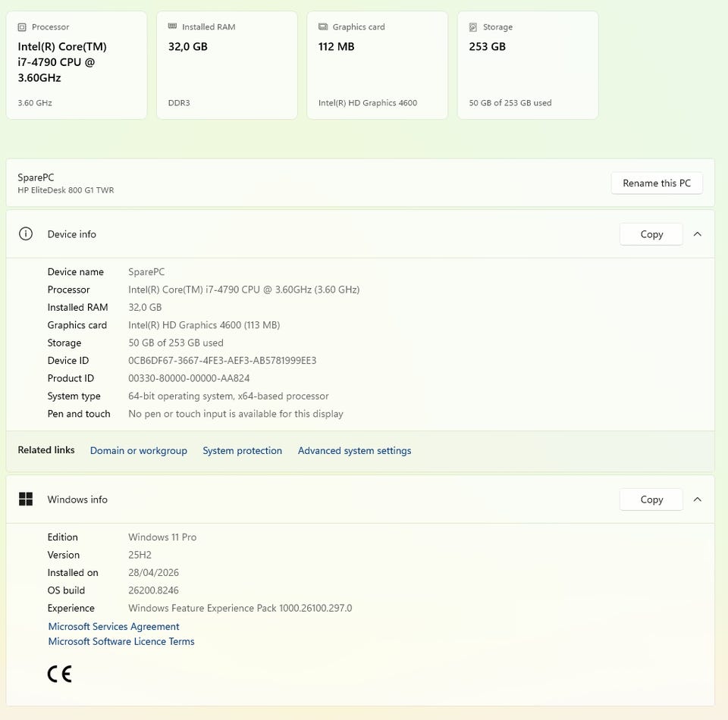Click the Device ID value text
The height and width of the screenshot is (720, 728).
[222, 361]
